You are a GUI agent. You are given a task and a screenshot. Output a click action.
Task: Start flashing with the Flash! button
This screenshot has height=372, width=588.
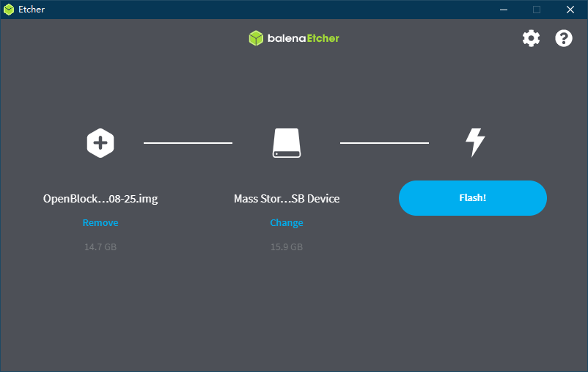coord(472,198)
